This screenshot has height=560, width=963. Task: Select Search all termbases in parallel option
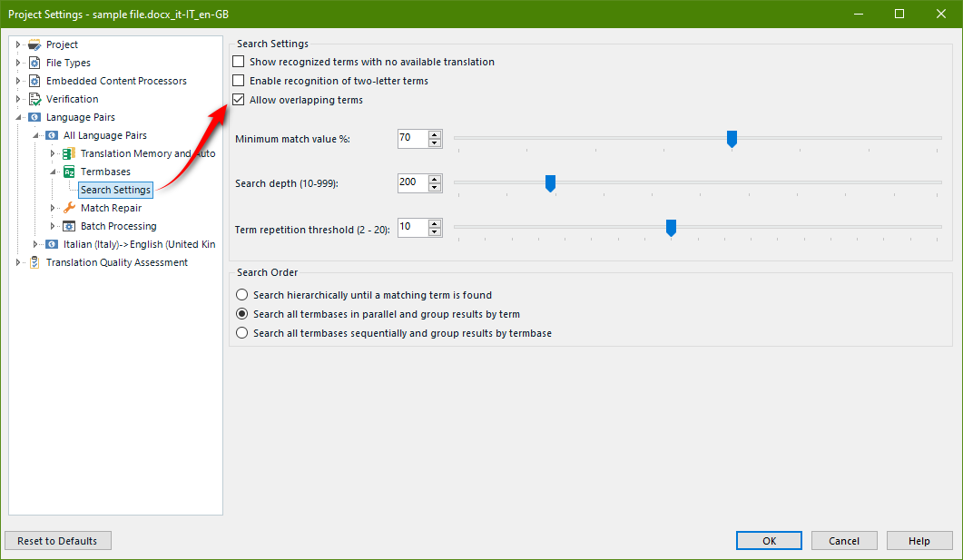(x=242, y=314)
